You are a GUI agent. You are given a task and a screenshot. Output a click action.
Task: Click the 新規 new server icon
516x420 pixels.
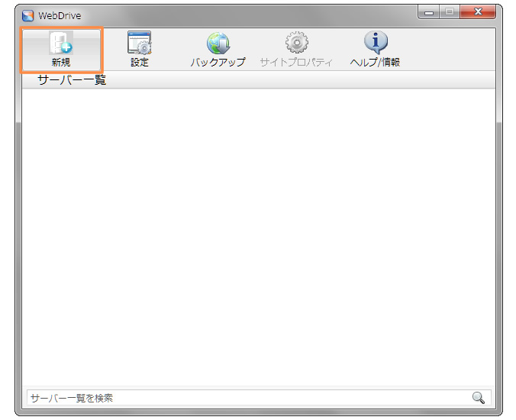(60, 43)
